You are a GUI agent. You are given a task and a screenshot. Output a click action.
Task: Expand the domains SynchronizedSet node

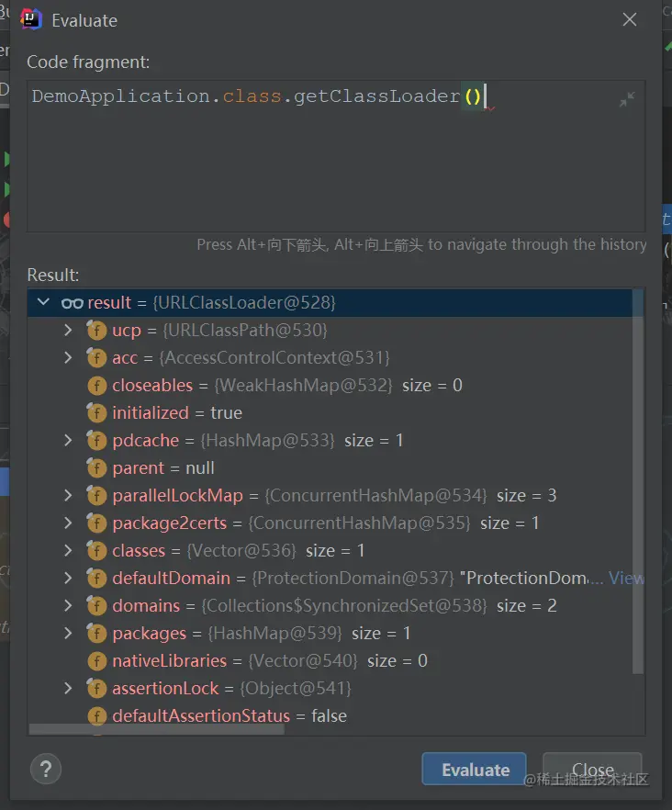point(68,605)
